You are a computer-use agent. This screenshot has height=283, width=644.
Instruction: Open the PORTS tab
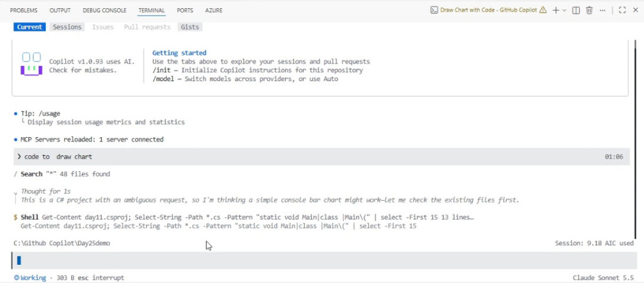point(185,10)
